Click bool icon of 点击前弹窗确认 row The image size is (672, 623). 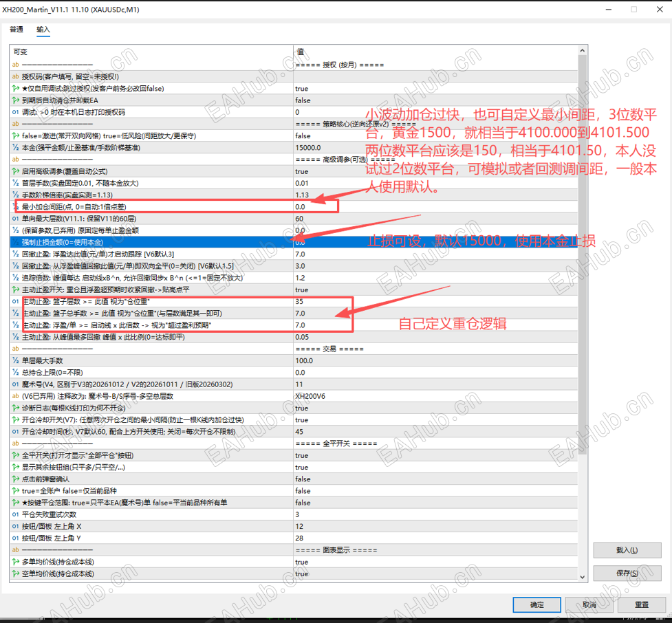[x=15, y=479]
